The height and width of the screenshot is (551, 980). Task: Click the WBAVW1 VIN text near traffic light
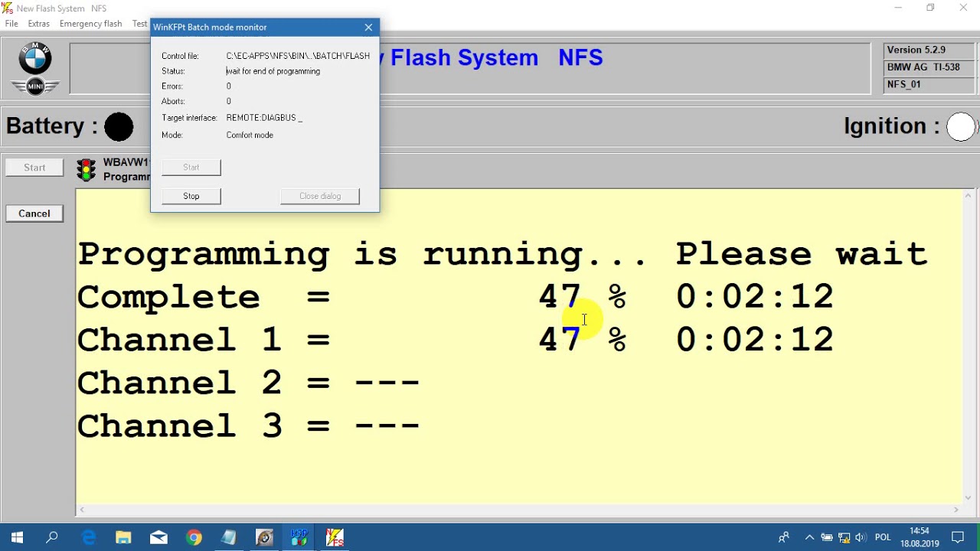126,162
